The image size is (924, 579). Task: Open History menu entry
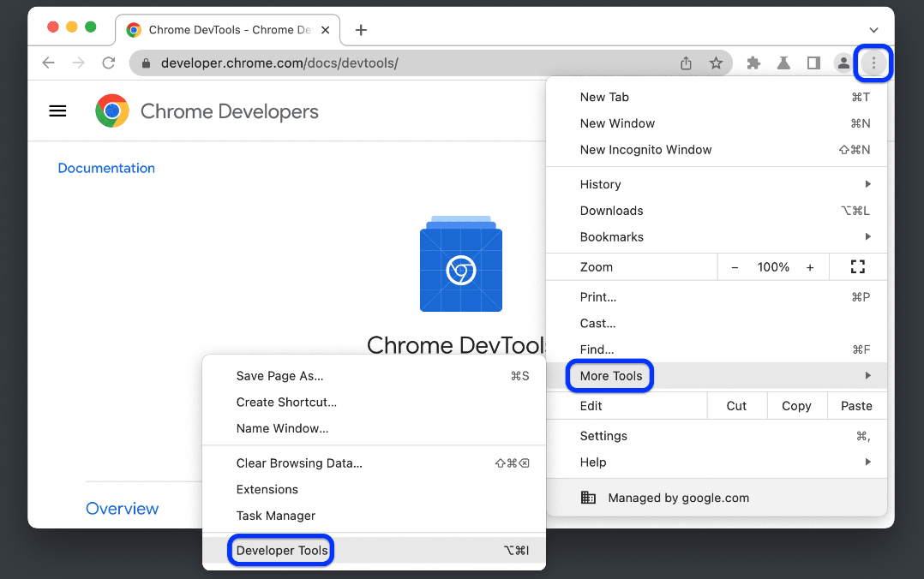717,184
